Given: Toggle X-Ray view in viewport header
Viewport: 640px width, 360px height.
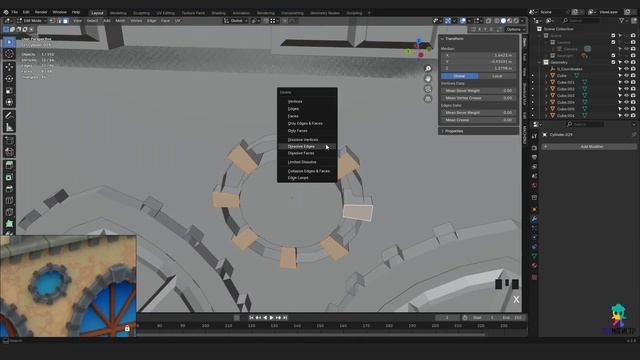Looking at the screenshot, I should pyautogui.click(x=488, y=20).
